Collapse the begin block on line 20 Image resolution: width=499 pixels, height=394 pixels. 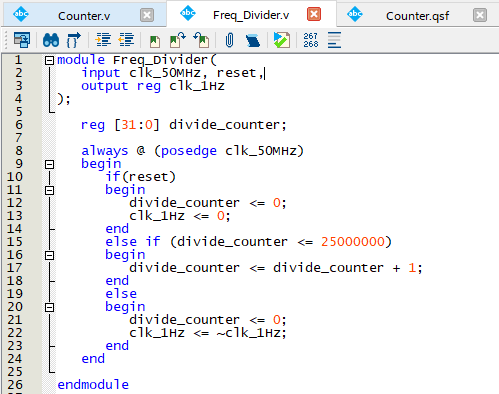pyautogui.click(x=49, y=307)
